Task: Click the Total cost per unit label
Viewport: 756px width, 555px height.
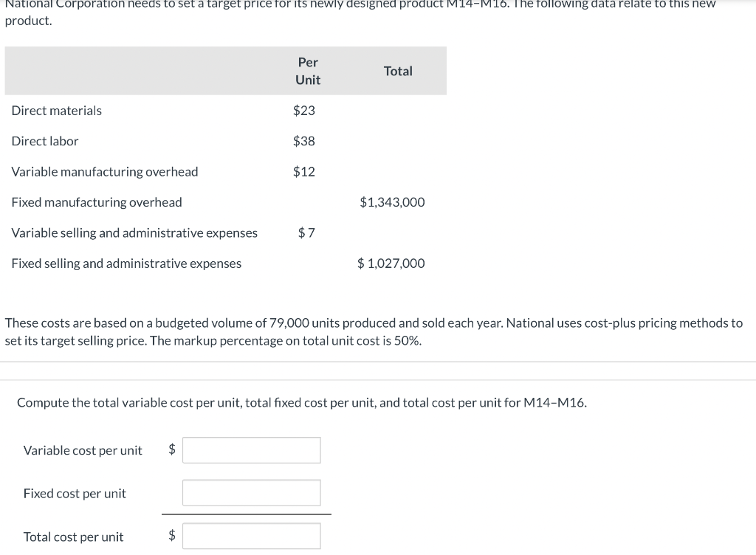Action: pyautogui.click(x=73, y=537)
